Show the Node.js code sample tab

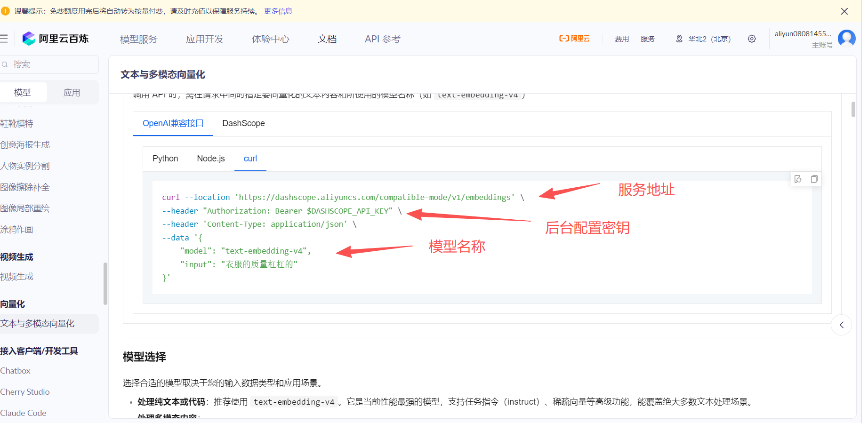coord(211,159)
